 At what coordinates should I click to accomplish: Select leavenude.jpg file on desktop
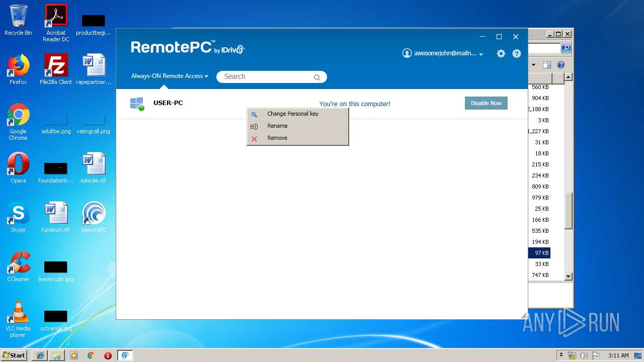coord(56,270)
